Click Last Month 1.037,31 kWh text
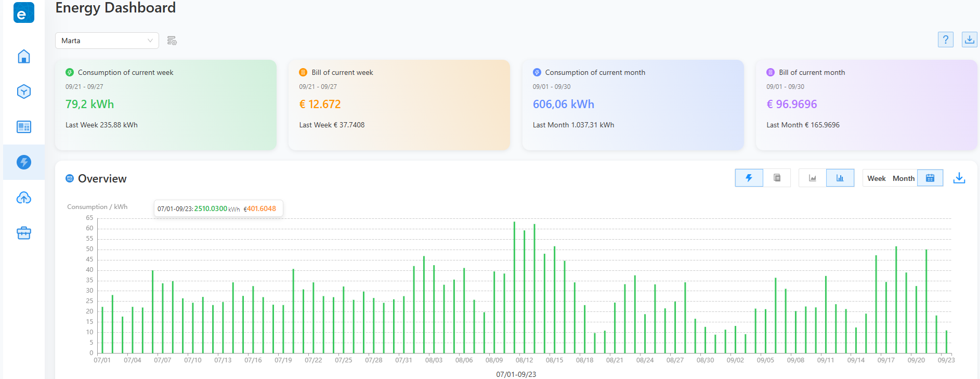This screenshot has width=980, height=379. click(x=573, y=125)
